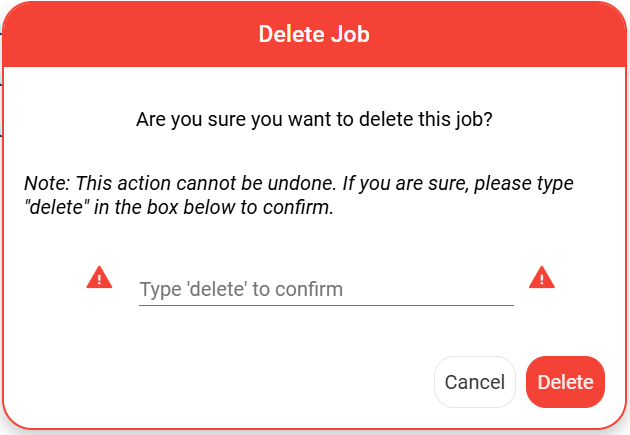
Task: Click the 'Delete Job' dialog title
Action: (x=314, y=34)
